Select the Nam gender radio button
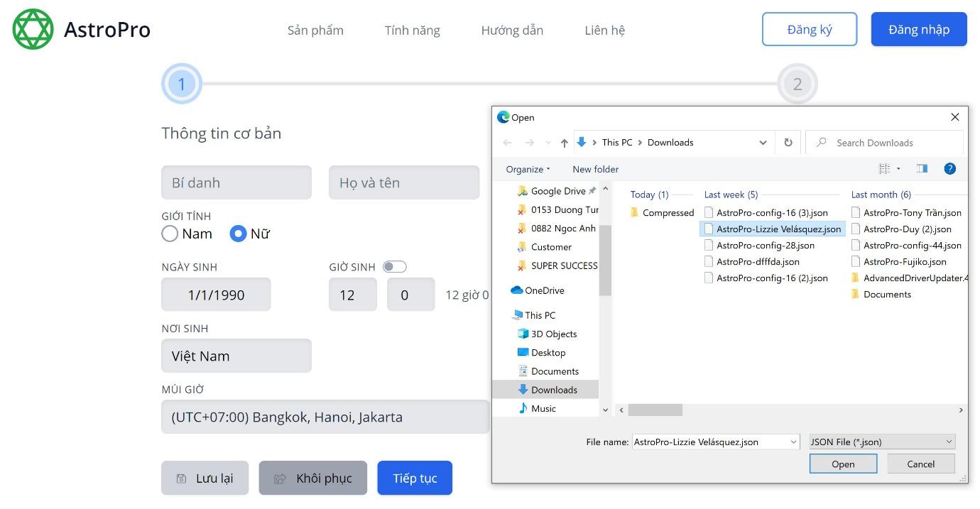Viewport: 980px width, 509px height. [170, 233]
